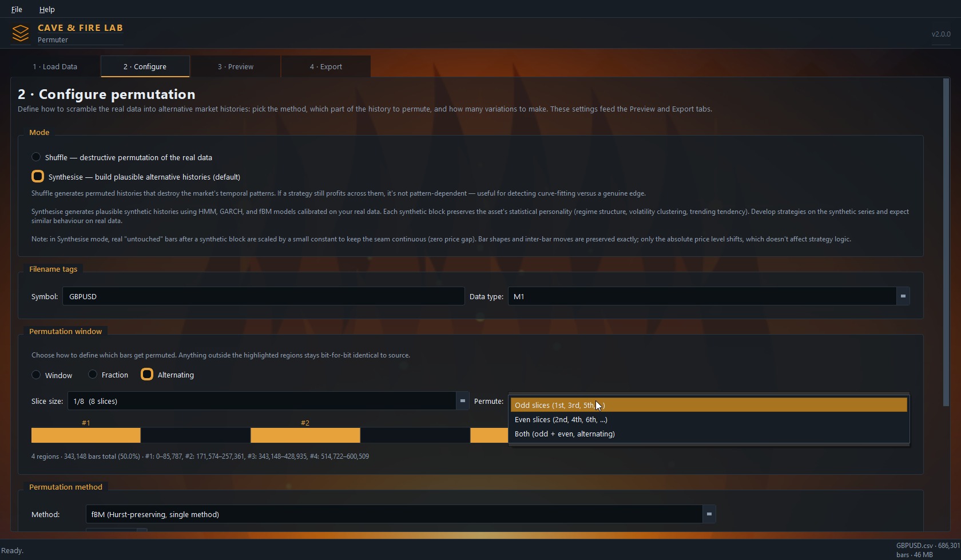This screenshot has width=961, height=560.
Task: Switch to the 1 · Load Data tab
Action: pyautogui.click(x=55, y=66)
